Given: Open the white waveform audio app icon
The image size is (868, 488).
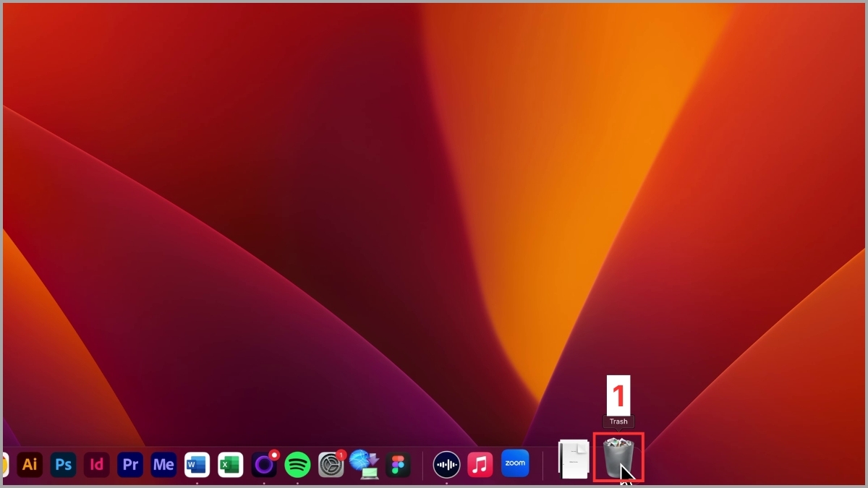Looking at the screenshot, I should tap(446, 464).
